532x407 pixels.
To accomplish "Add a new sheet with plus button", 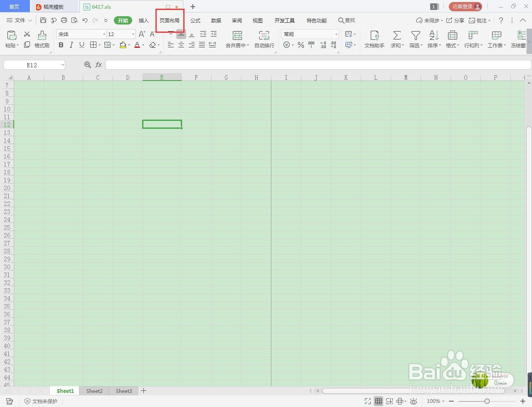I will [143, 391].
